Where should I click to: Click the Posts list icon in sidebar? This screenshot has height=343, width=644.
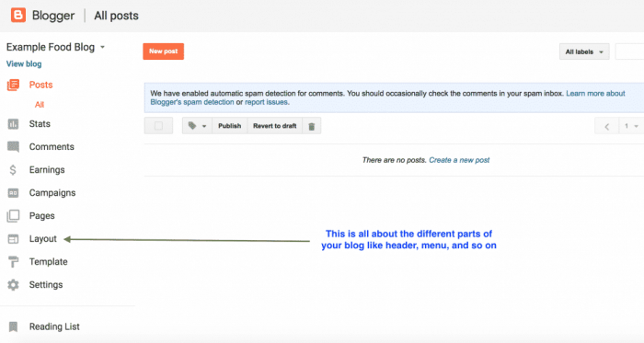(13, 85)
